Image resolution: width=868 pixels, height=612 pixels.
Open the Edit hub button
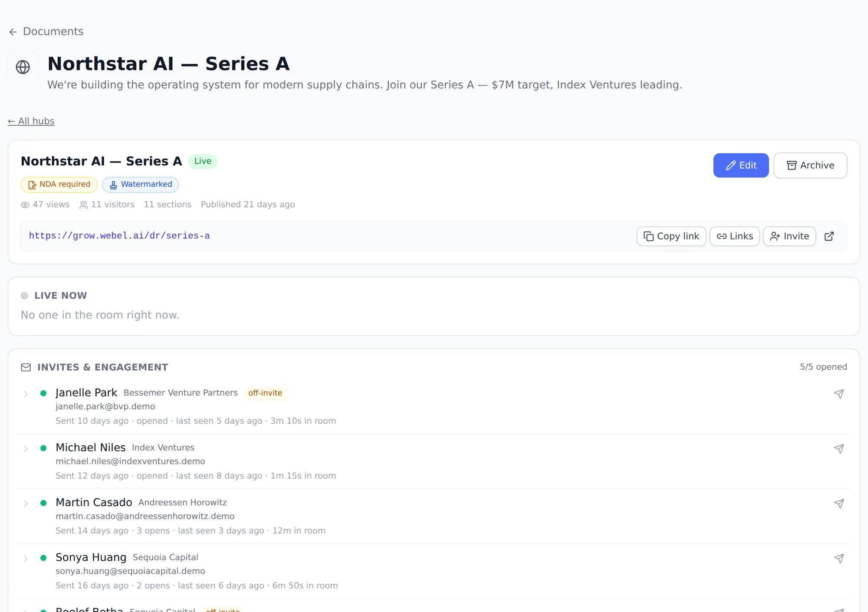[741, 165]
